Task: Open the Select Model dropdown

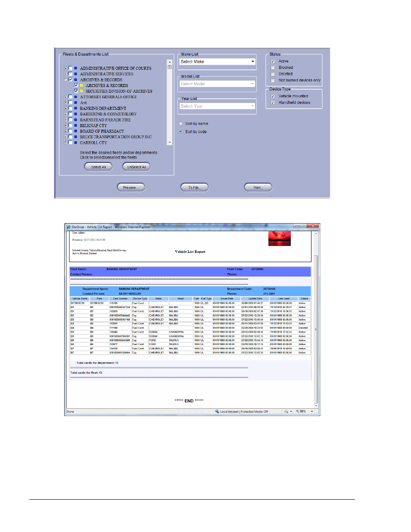Action: pos(218,84)
